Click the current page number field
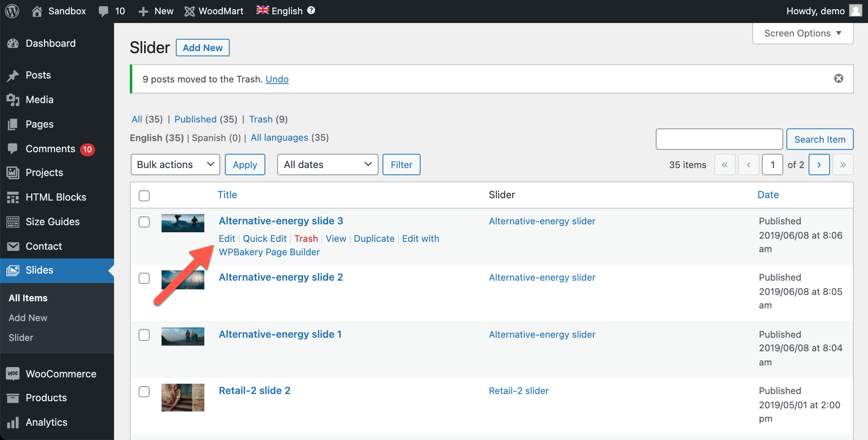 pos(773,165)
